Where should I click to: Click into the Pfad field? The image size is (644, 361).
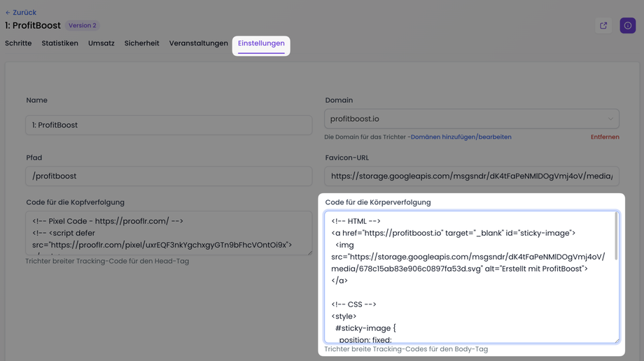[169, 176]
